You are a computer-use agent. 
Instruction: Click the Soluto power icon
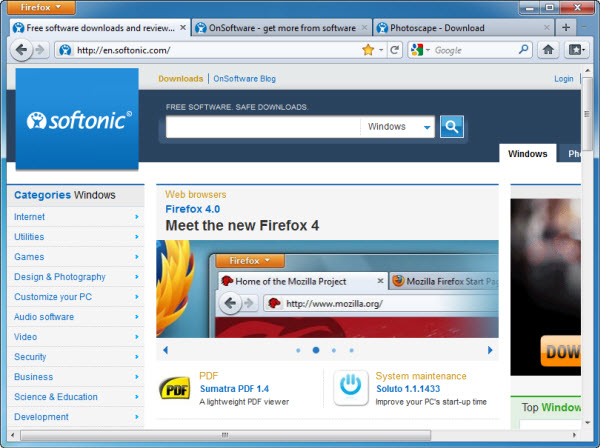(x=350, y=388)
